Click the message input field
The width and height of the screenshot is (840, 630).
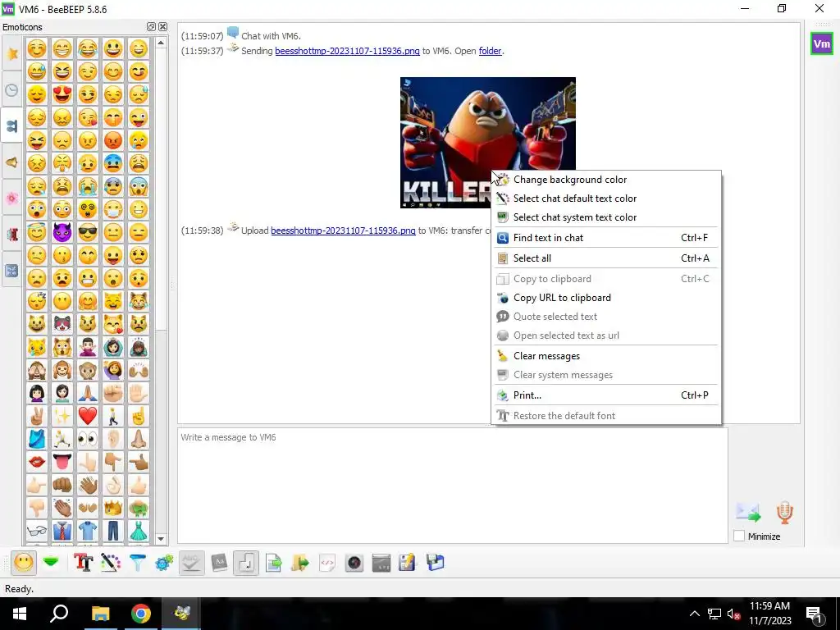pos(453,486)
